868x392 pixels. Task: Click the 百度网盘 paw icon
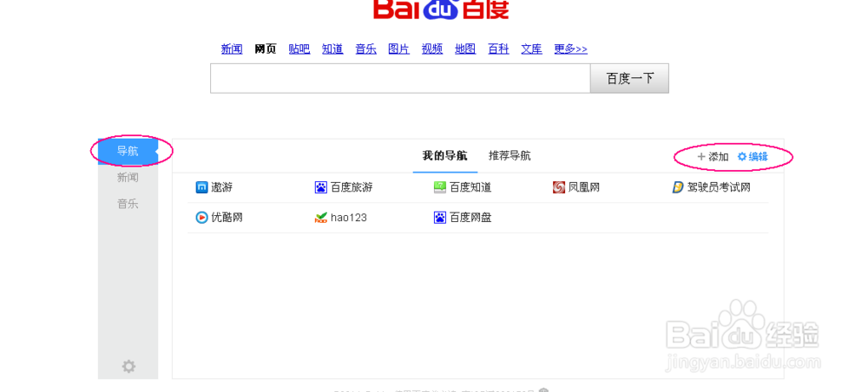point(439,218)
